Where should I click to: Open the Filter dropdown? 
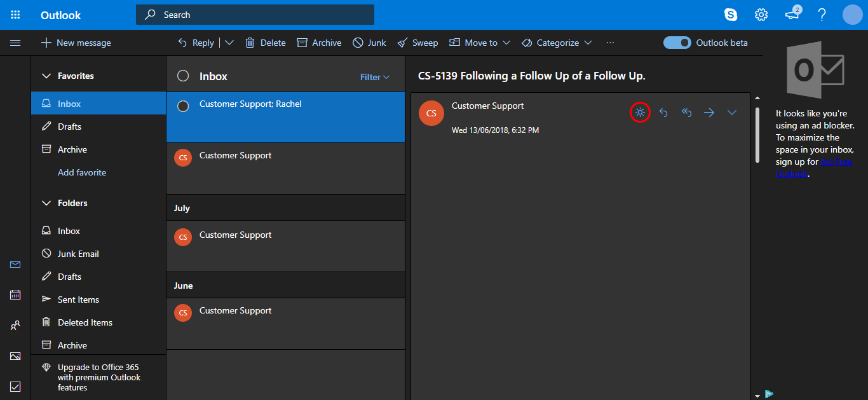[375, 77]
